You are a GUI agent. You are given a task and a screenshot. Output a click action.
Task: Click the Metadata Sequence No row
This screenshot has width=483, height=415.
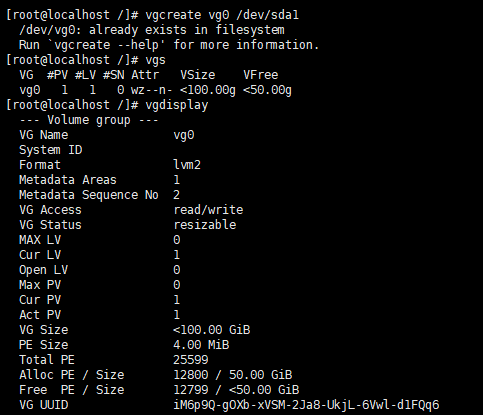(99, 195)
